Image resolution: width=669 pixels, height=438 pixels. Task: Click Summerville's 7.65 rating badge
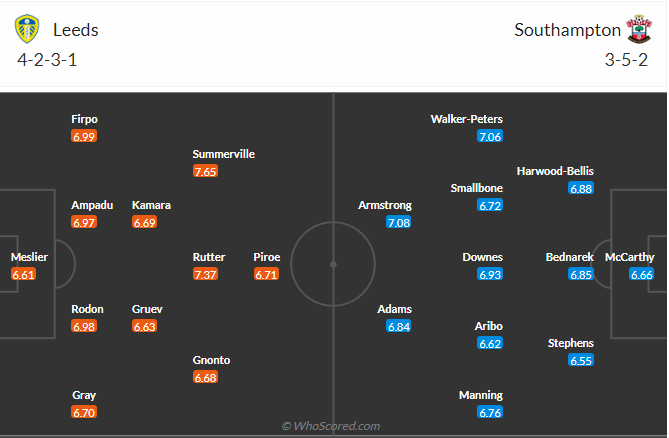pos(206,171)
